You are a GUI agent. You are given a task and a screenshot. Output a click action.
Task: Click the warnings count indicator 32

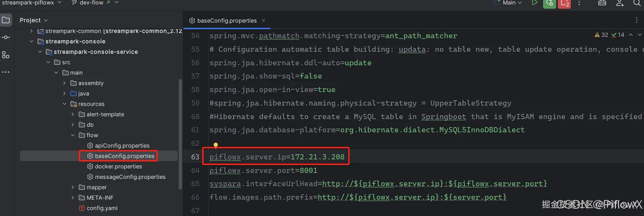[x=601, y=35]
